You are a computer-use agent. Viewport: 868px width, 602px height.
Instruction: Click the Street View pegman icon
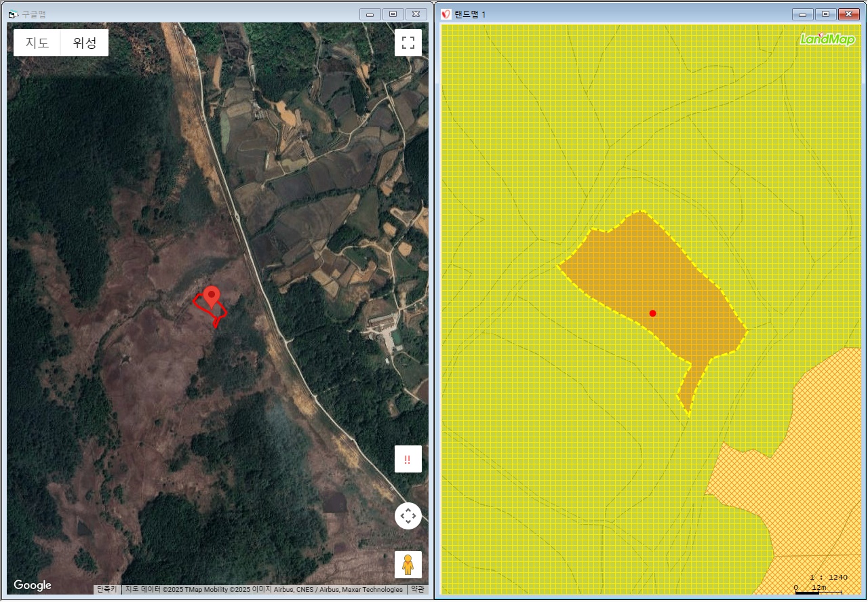click(408, 564)
